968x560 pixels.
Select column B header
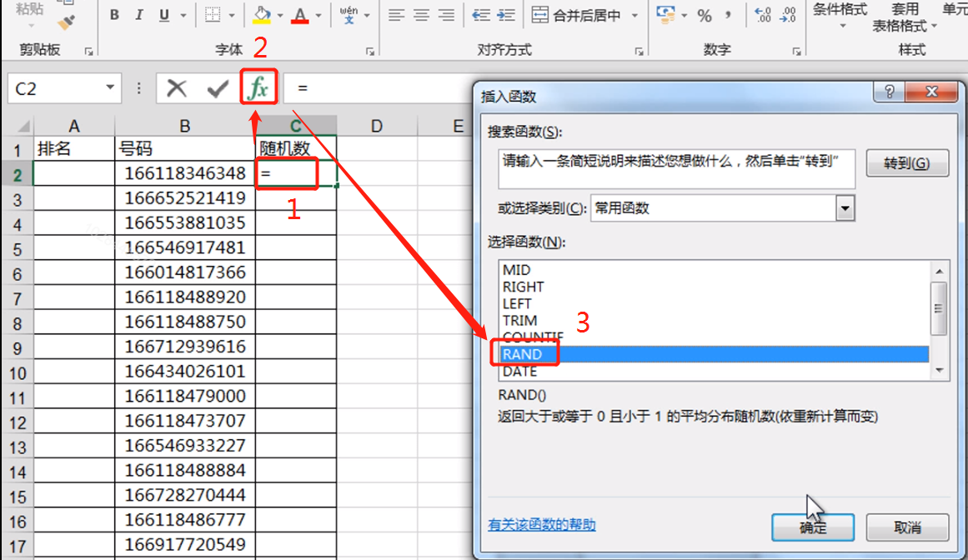(184, 126)
